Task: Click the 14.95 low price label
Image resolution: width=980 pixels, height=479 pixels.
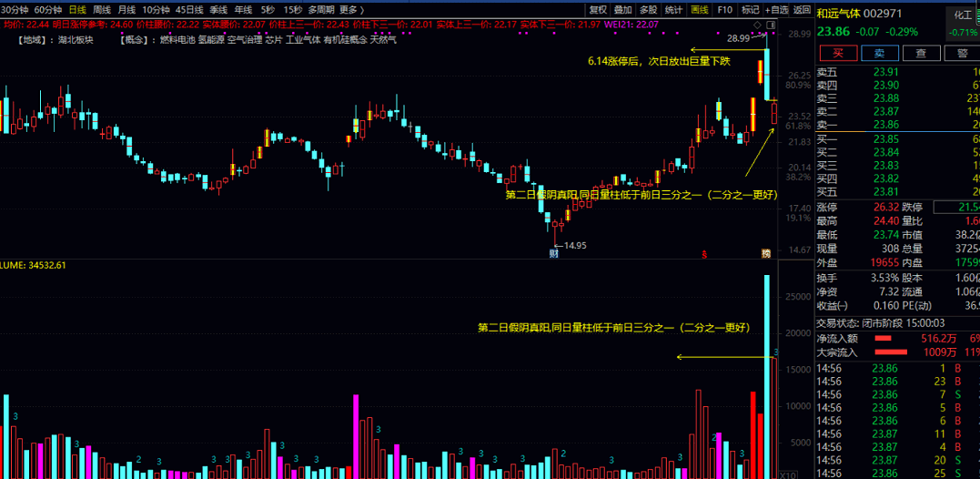Action: 575,245
